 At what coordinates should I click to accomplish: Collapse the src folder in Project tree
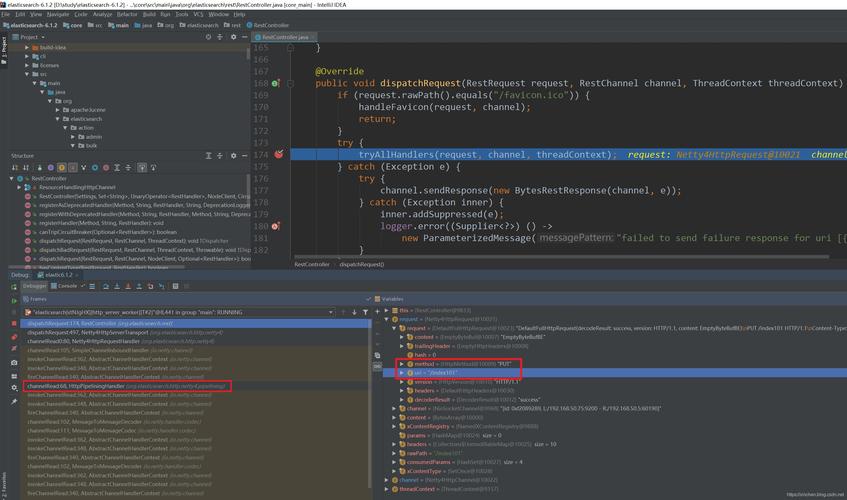[x=27, y=74]
